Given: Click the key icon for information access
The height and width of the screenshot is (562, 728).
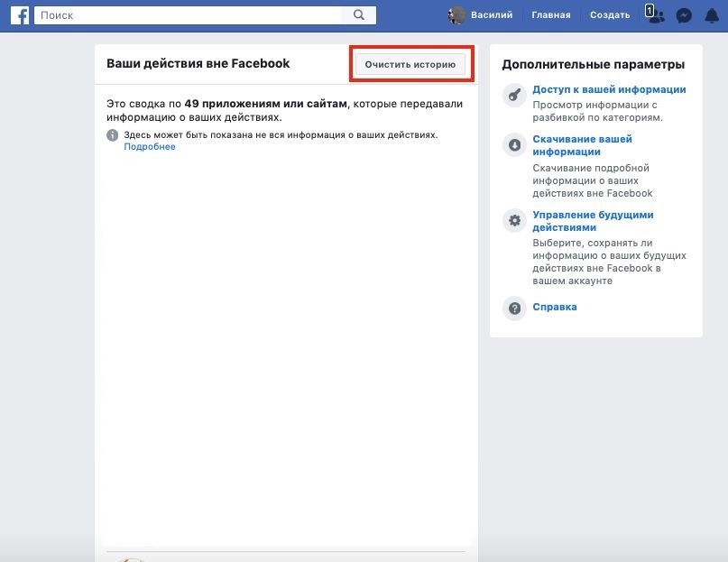Looking at the screenshot, I should click(514, 94).
